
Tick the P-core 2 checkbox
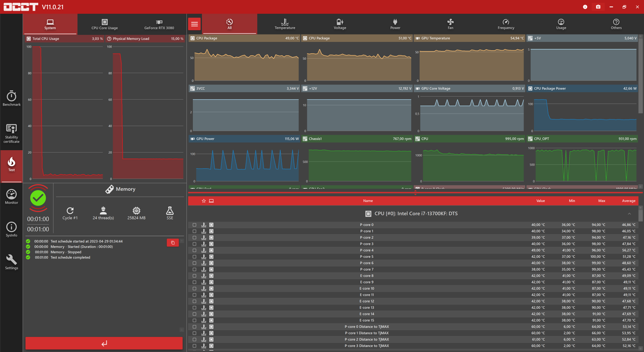(x=195, y=238)
